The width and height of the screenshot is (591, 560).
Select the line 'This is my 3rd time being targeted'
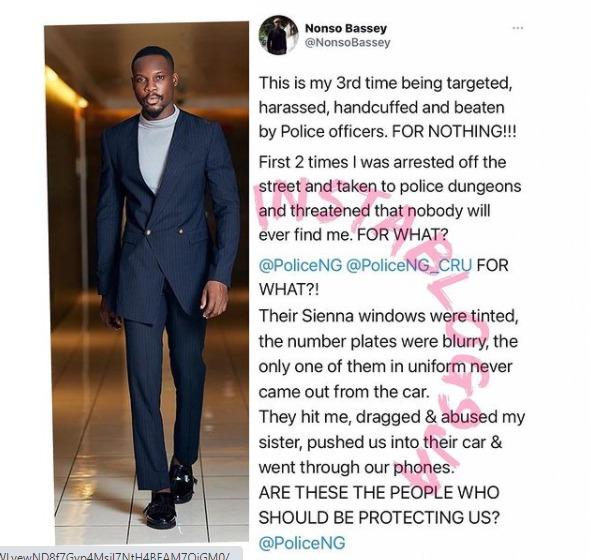coord(385,83)
